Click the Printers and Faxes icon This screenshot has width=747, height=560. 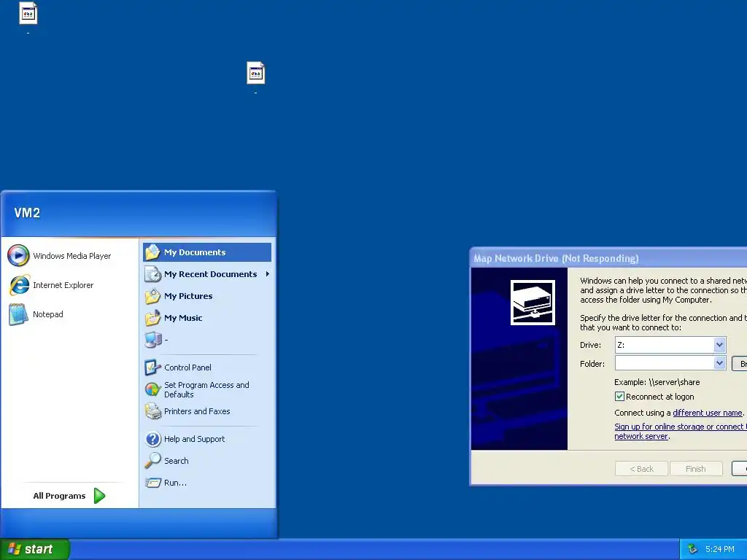click(153, 411)
